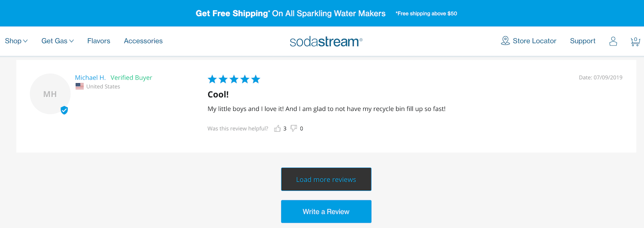Click the Store Locator text link
The image size is (644, 228).
coord(534,41)
